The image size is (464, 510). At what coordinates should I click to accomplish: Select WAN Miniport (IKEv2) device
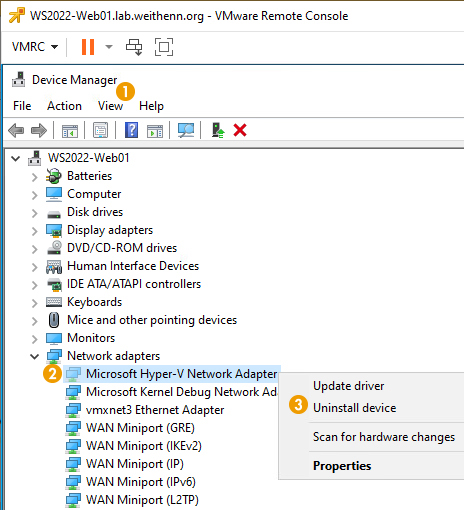click(144, 446)
